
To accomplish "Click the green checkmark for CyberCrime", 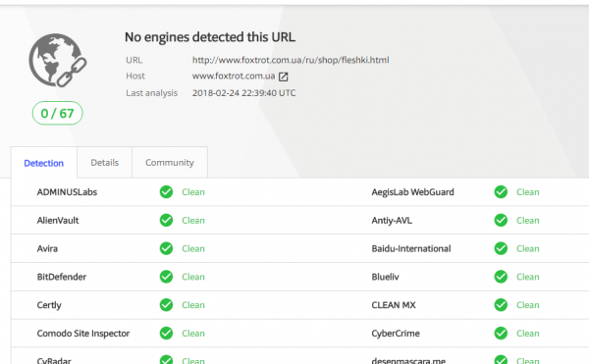I will click(501, 333).
